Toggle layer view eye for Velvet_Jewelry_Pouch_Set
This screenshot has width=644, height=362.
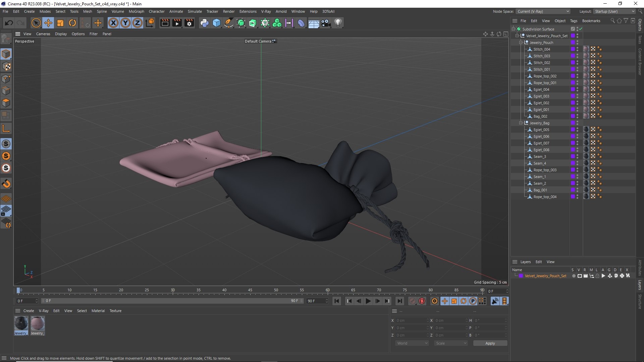click(580, 276)
